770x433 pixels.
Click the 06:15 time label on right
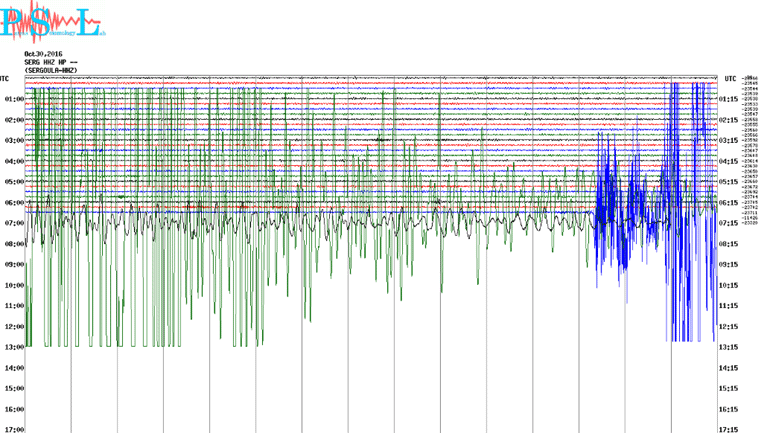pyautogui.click(x=729, y=202)
